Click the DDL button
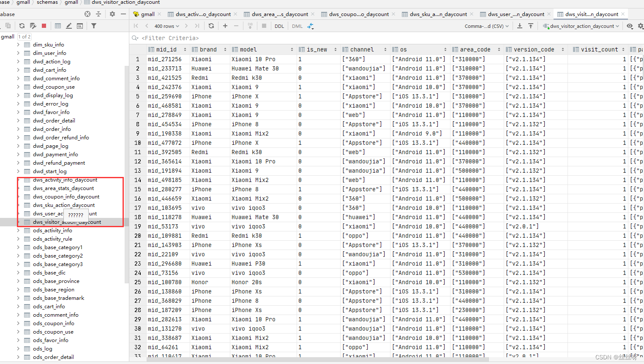The height and width of the screenshot is (364, 644). pos(279,26)
